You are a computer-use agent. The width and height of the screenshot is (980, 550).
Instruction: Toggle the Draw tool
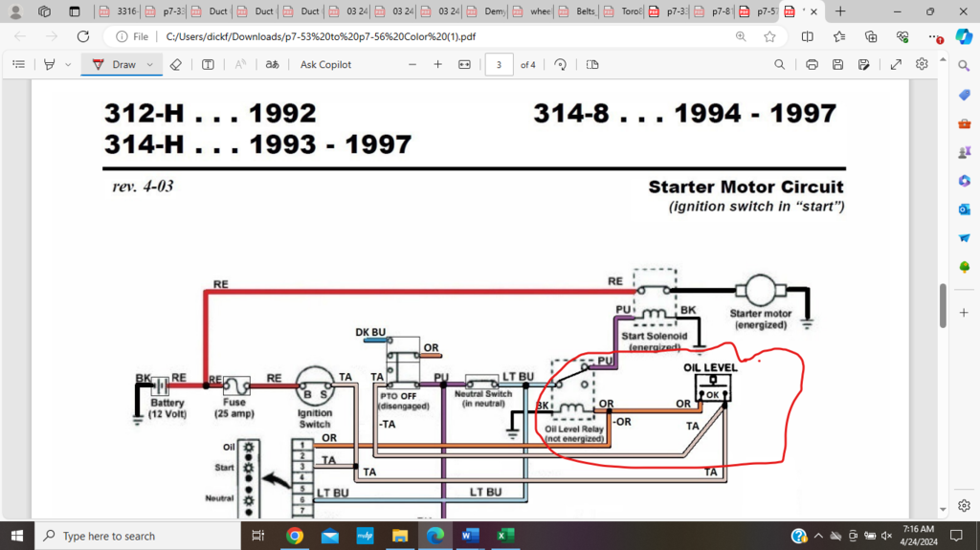(115, 64)
